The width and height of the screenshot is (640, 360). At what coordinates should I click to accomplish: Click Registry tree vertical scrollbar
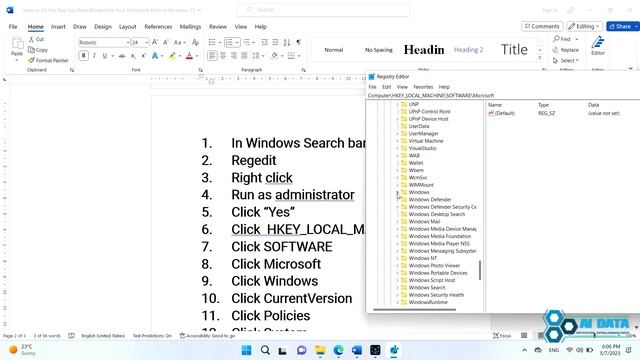(480, 270)
